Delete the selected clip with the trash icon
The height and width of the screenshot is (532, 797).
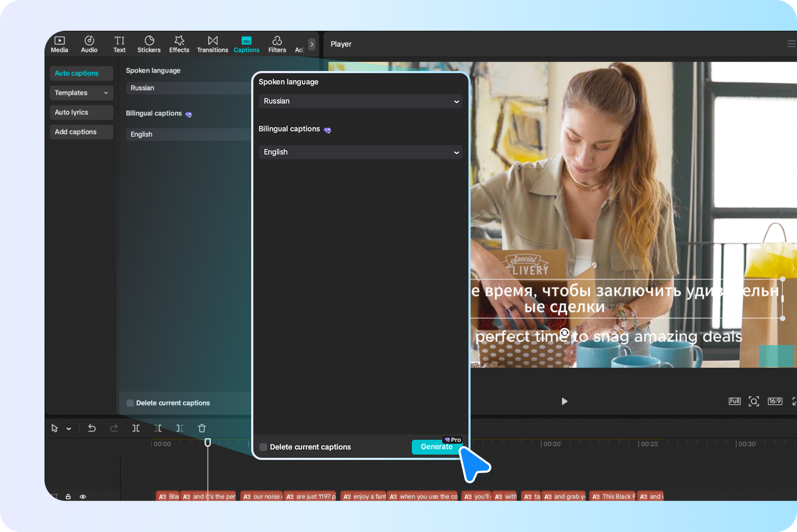tap(202, 428)
